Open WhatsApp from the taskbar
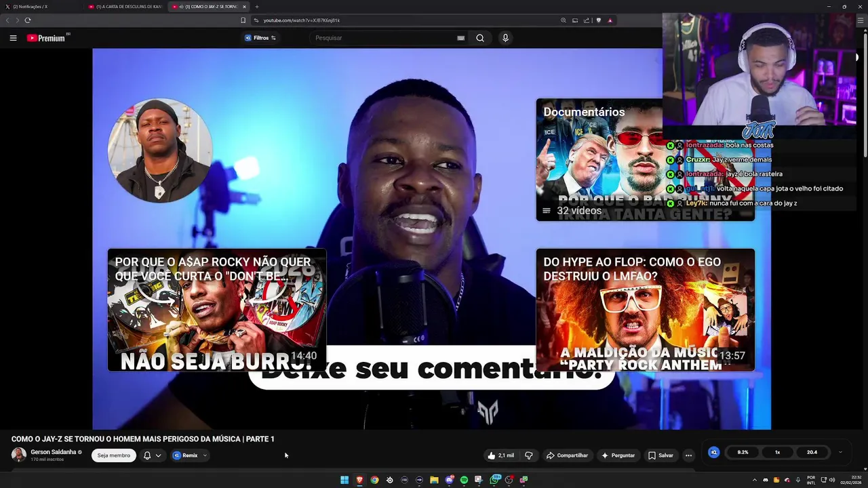 coord(494,480)
